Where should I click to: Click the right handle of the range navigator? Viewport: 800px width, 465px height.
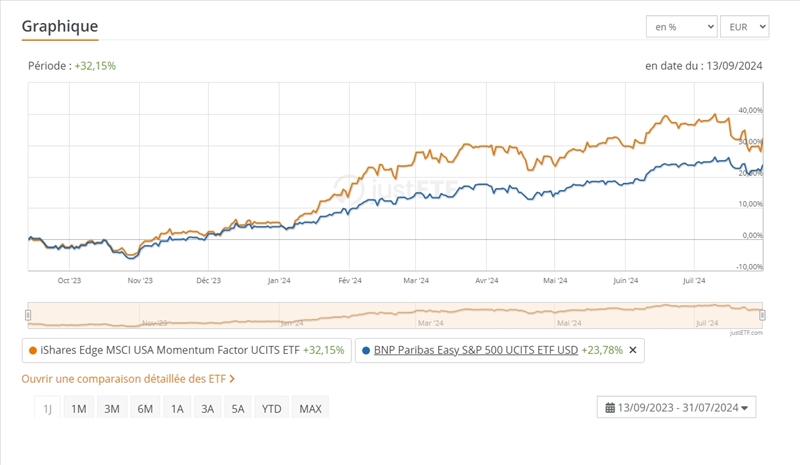tap(764, 315)
